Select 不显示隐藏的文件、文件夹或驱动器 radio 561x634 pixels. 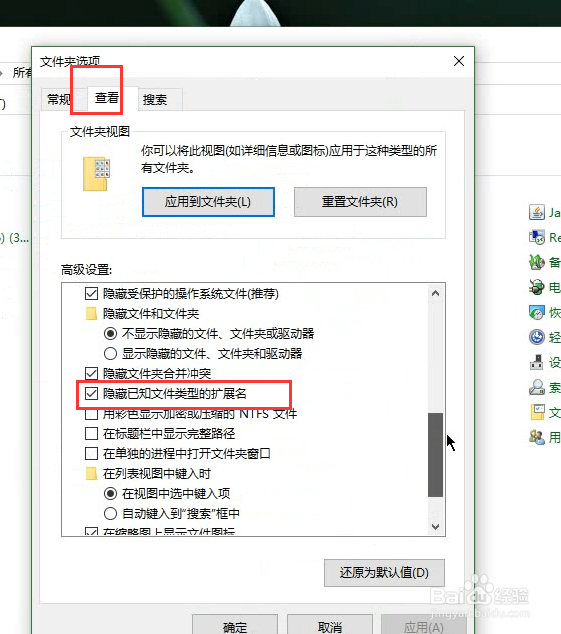tap(110, 334)
